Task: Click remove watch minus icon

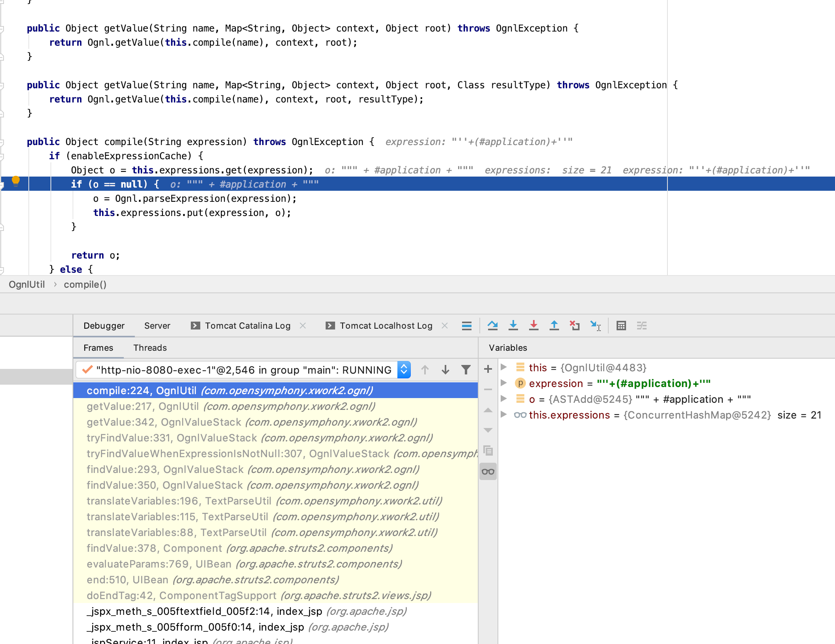Action: click(488, 389)
